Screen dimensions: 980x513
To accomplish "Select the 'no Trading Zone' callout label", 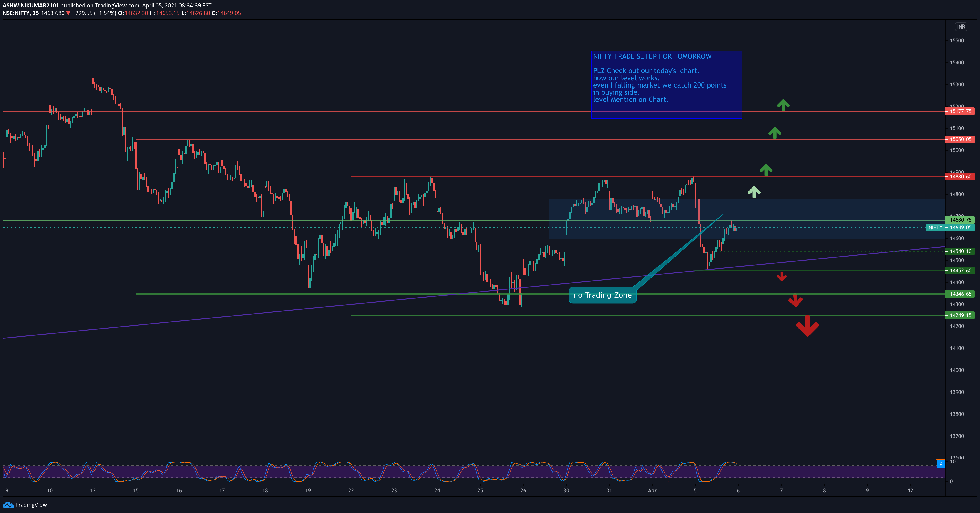I will [602, 295].
